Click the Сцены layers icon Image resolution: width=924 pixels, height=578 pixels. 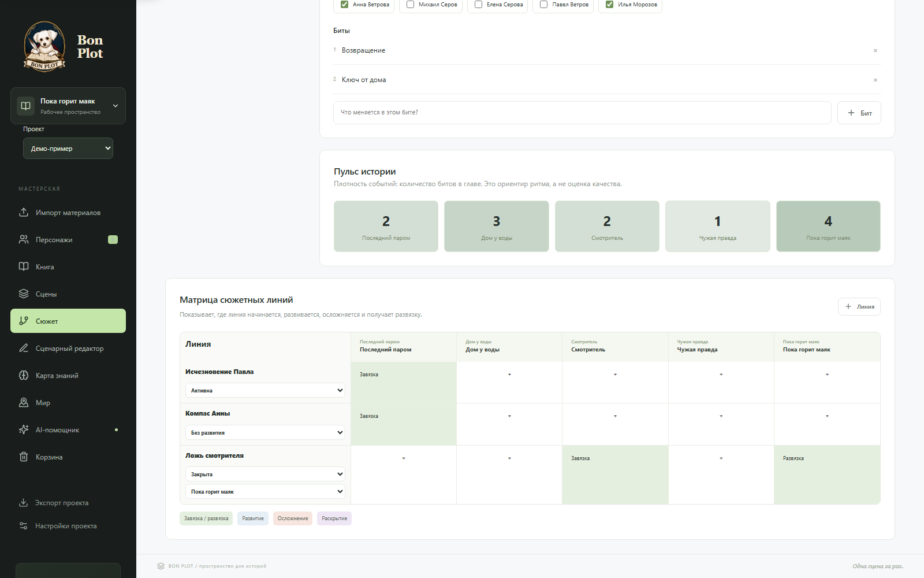[x=24, y=294]
